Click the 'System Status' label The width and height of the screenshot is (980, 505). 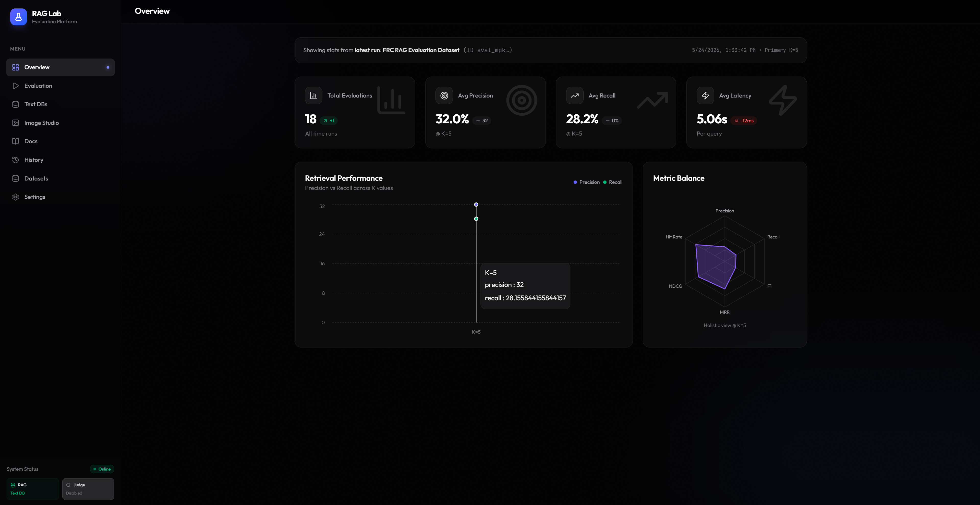(x=22, y=469)
